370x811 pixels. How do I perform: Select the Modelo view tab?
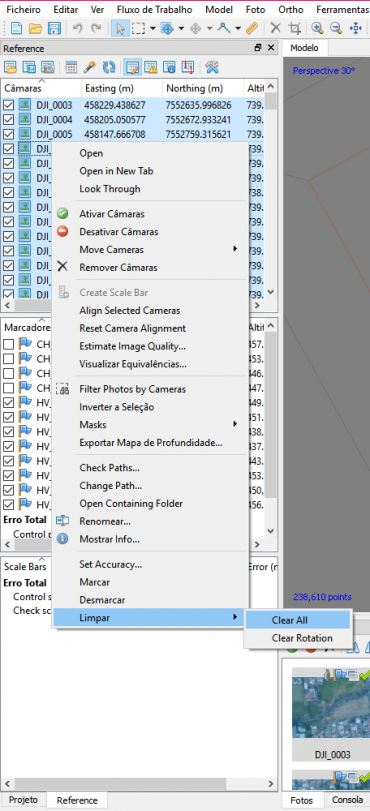pyautogui.click(x=304, y=48)
